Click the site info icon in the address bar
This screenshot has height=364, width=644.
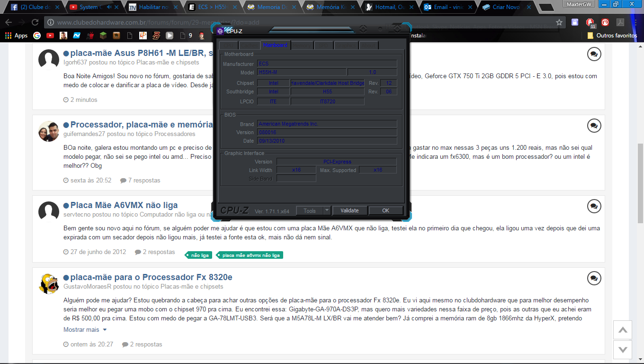pyautogui.click(x=51, y=22)
